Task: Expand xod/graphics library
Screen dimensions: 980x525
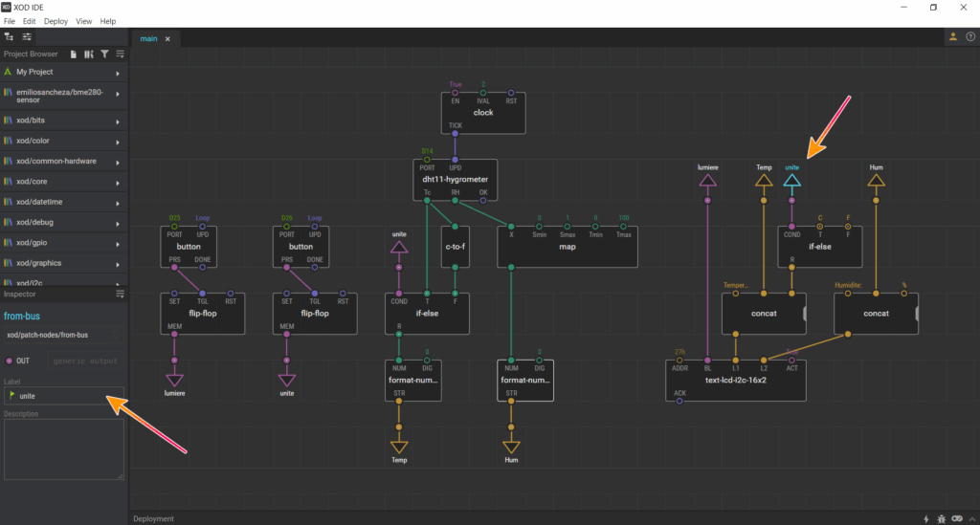Action: coord(117,264)
